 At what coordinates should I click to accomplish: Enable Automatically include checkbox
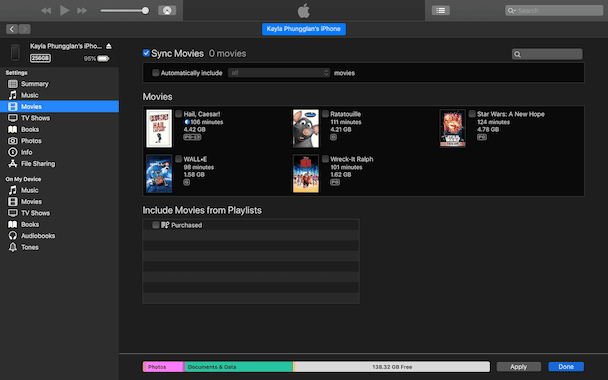155,73
